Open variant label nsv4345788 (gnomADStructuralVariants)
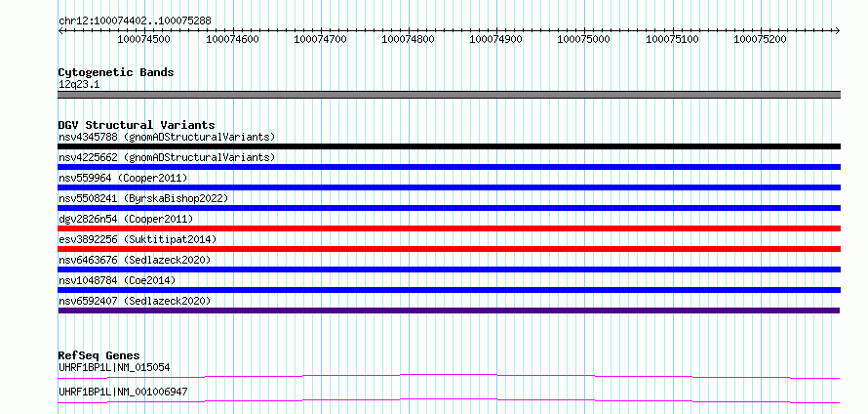Image resolution: width=868 pixels, height=414 pixels. pos(167,137)
